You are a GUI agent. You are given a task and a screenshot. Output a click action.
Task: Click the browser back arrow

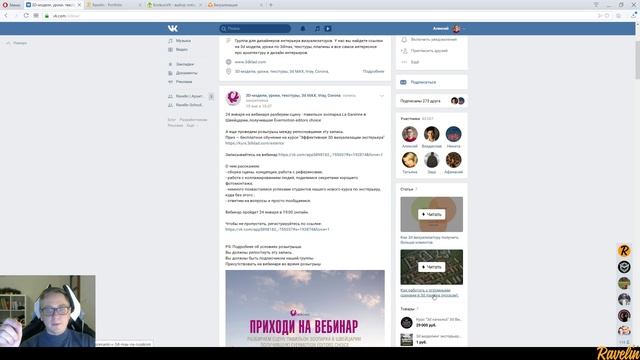click(x=6, y=16)
